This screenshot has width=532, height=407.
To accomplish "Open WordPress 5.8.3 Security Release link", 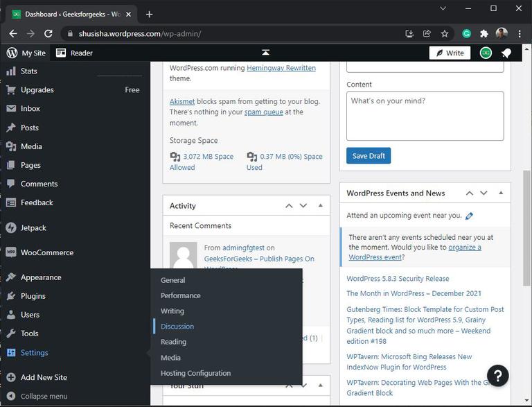I will point(398,279).
